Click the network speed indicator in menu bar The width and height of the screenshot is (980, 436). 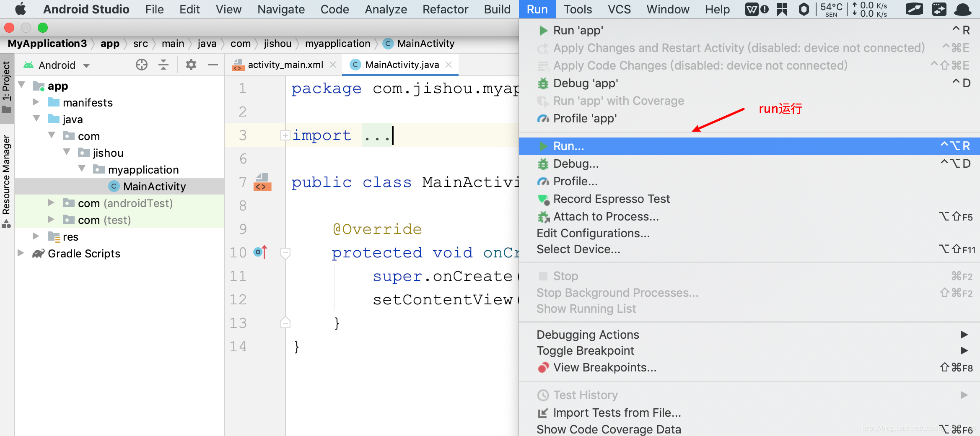click(870, 9)
